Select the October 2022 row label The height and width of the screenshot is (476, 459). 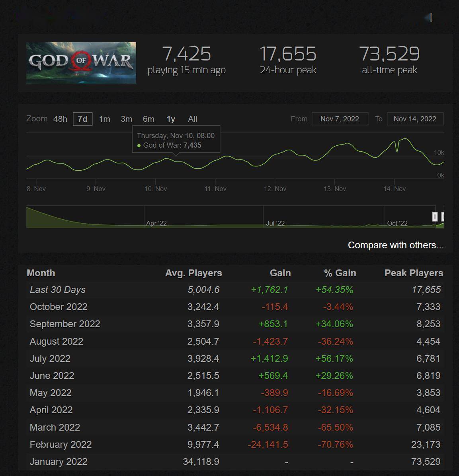pyautogui.click(x=59, y=307)
